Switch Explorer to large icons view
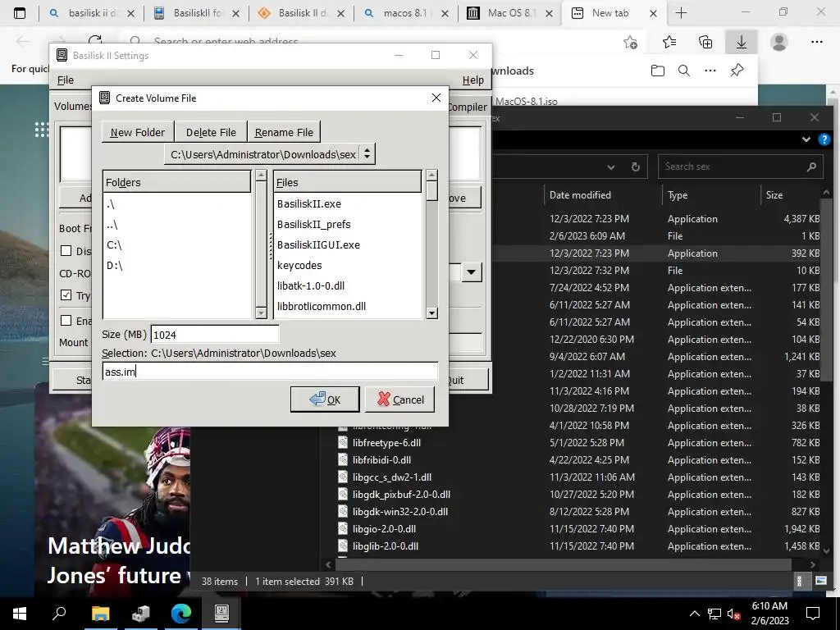 click(820, 581)
